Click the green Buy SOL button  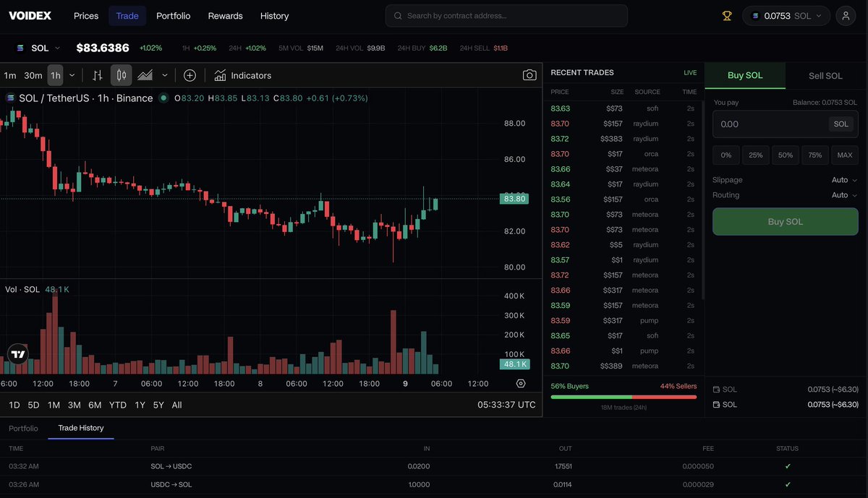coord(786,222)
